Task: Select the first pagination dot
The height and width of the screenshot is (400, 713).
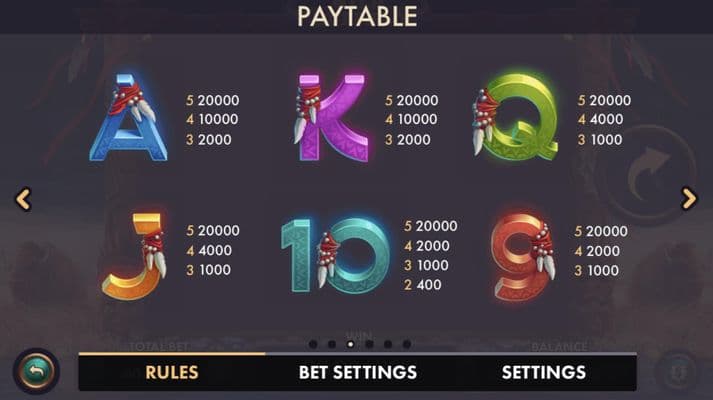Action: pos(313,344)
